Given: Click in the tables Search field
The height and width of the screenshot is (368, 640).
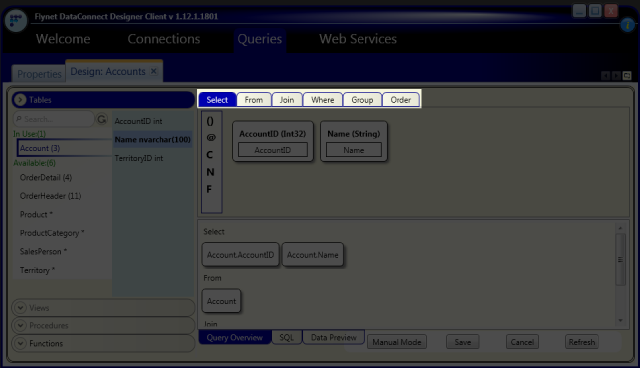Looking at the screenshot, I should (54, 119).
